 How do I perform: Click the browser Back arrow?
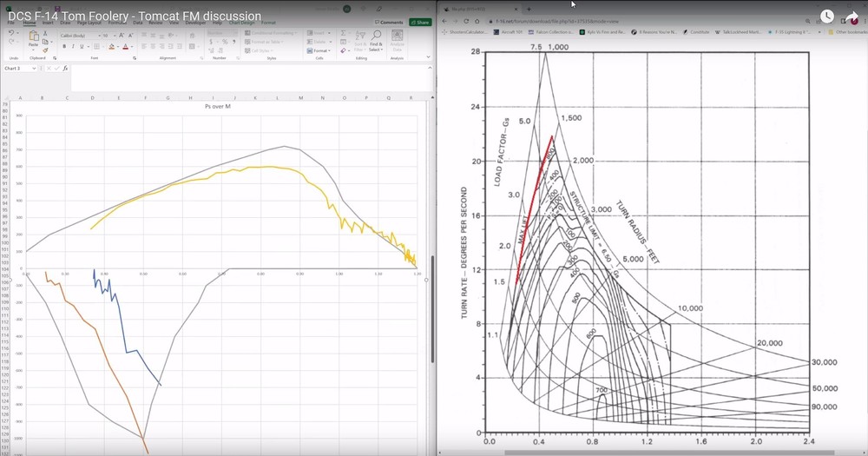point(444,21)
